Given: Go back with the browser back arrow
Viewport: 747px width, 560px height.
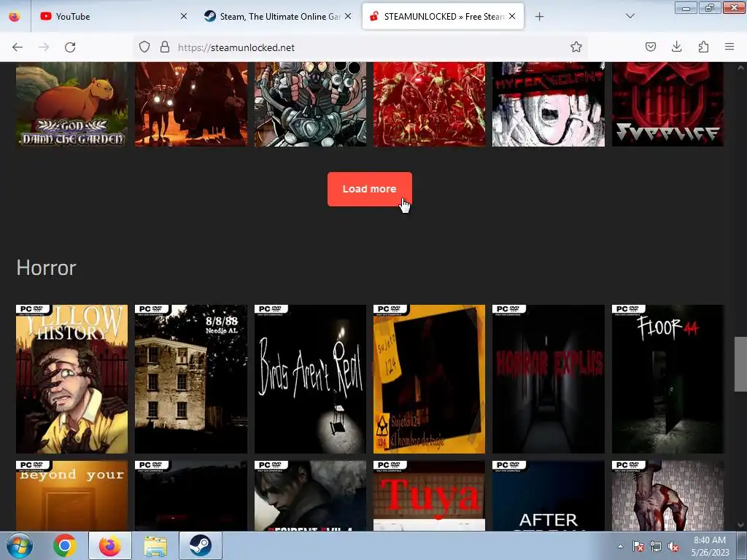Looking at the screenshot, I should (x=18, y=47).
